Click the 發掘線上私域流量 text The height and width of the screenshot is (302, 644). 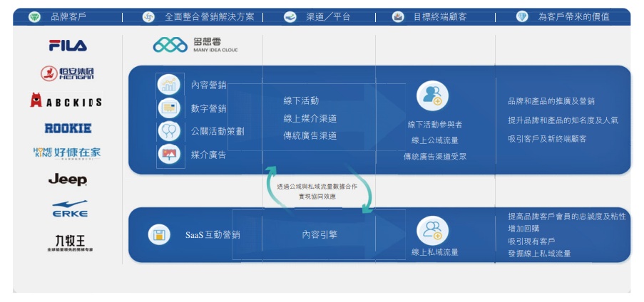pos(539,254)
